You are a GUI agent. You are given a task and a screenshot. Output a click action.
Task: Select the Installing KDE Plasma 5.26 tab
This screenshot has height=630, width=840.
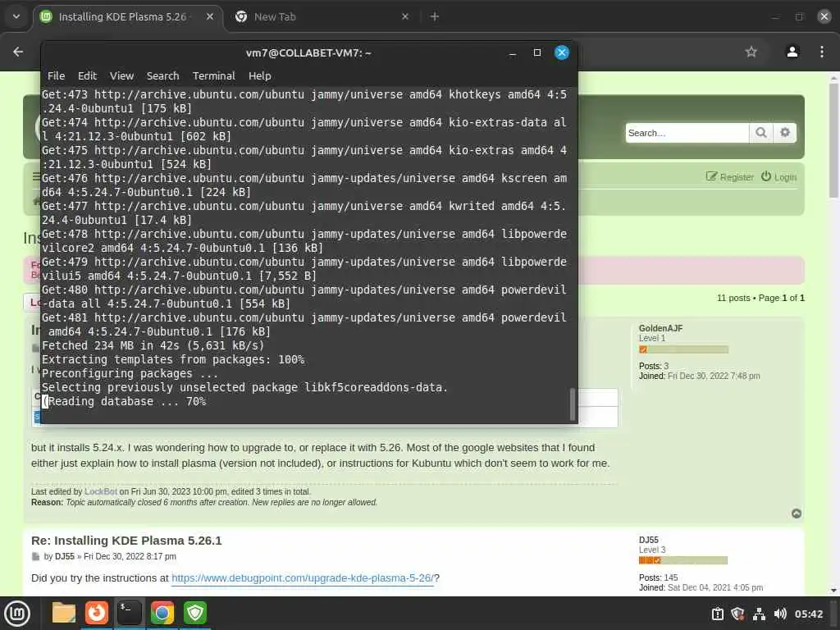(x=129, y=16)
